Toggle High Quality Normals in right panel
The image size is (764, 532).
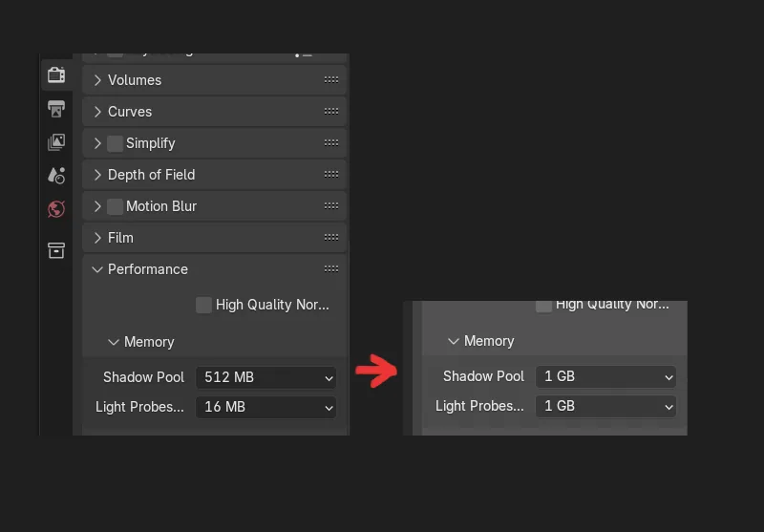pyautogui.click(x=543, y=307)
